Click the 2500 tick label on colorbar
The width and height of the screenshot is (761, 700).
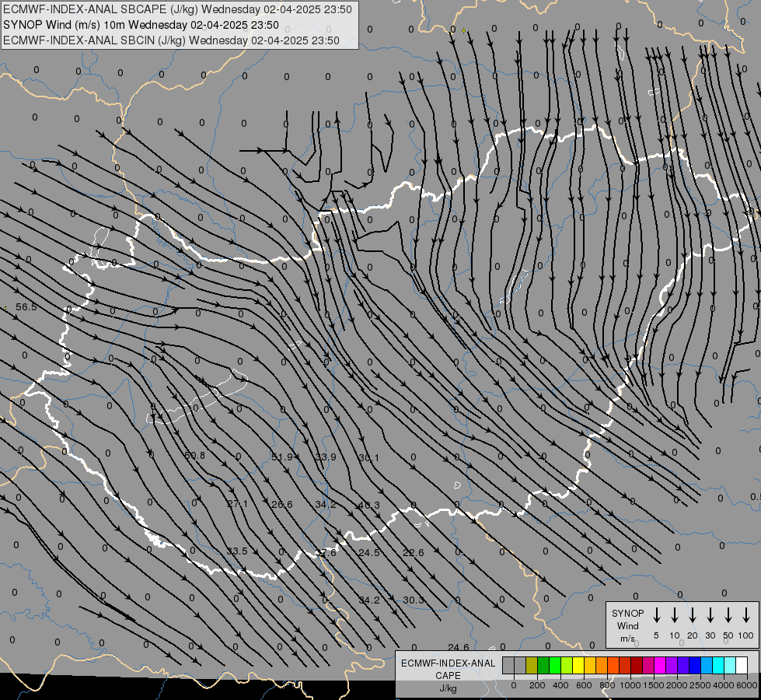700,685
